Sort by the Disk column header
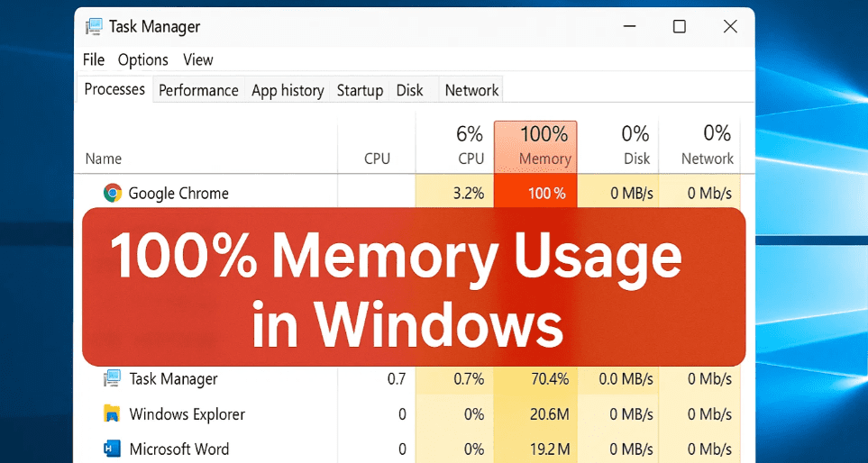The height and width of the screenshot is (463, 868). [x=635, y=146]
